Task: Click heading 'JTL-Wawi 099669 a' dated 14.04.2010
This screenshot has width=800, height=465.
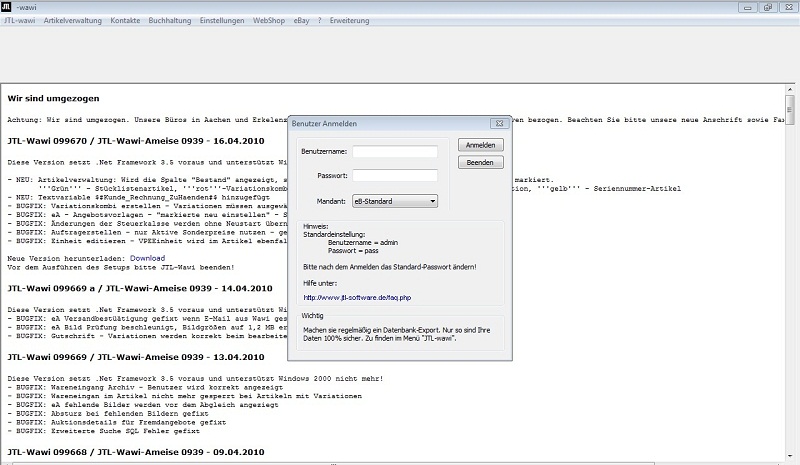Action: [x=140, y=288]
